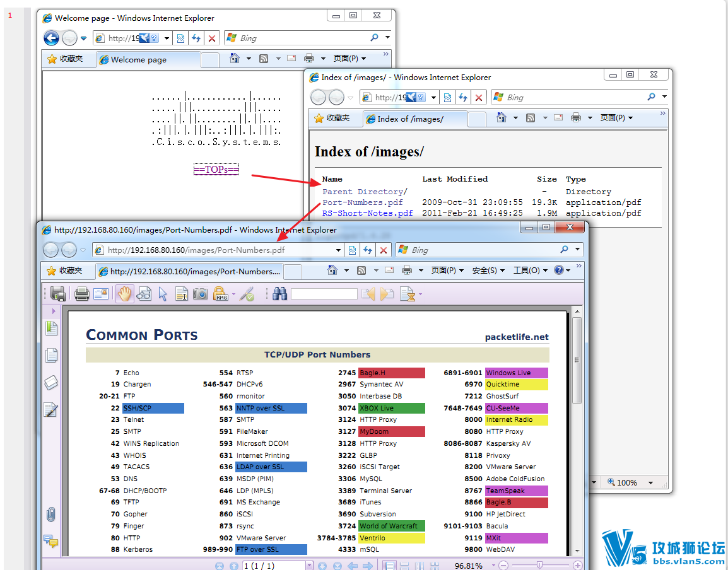Open the page number dropdown
728x570 pixels.
309,566
